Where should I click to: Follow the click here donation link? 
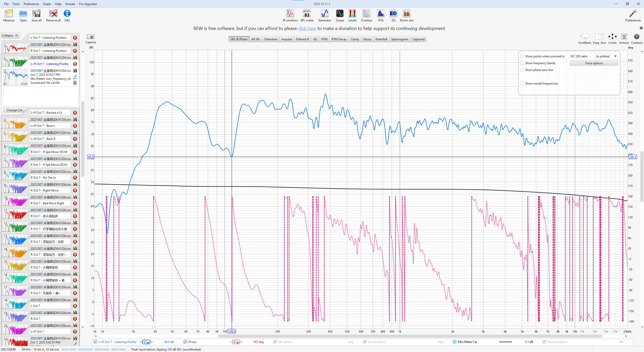point(307,28)
